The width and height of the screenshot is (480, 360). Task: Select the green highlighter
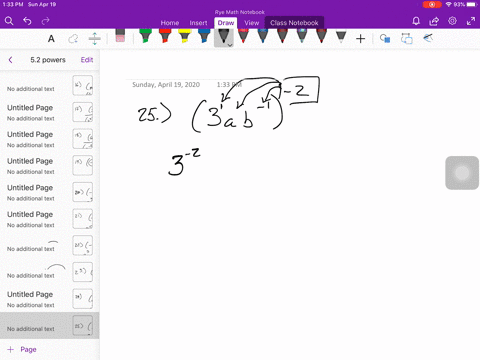pos(145,36)
